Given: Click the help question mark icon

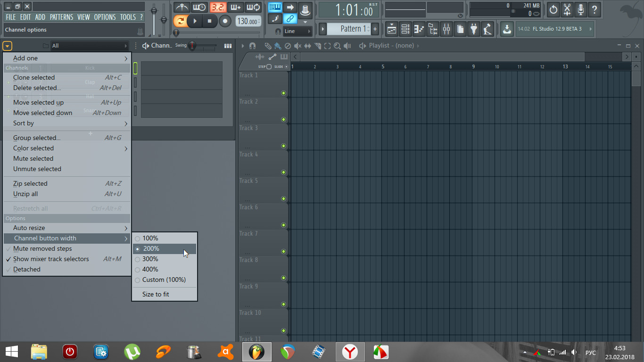Looking at the screenshot, I should (594, 9).
